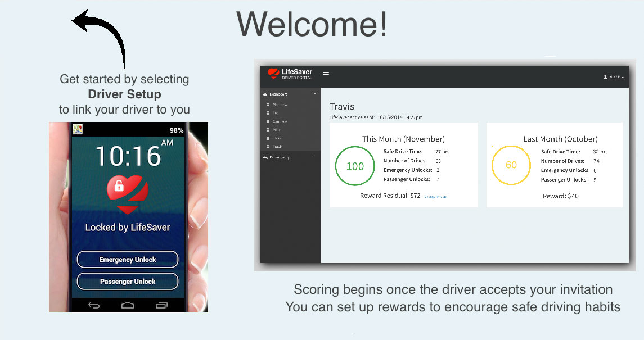The image size is (644, 340).
Task: Expand the Driver Setup chevron in sidebar
Action: (x=314, y=157)
